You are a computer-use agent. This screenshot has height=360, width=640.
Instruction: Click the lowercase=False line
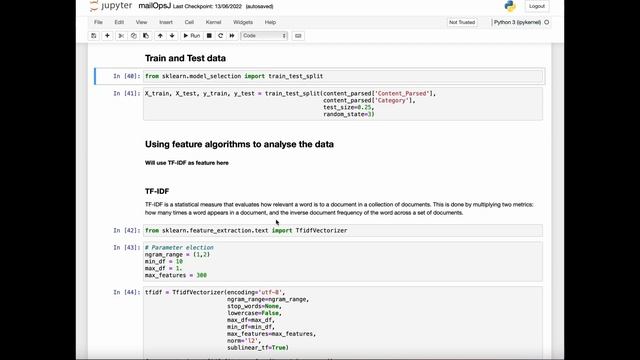[x=254, y=313]
